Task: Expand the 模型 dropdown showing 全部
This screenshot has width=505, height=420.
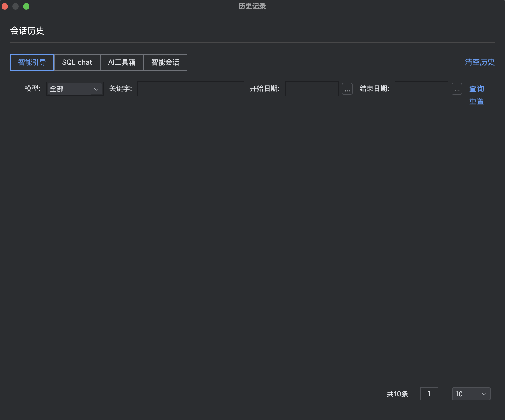Action: pos(71,89)
